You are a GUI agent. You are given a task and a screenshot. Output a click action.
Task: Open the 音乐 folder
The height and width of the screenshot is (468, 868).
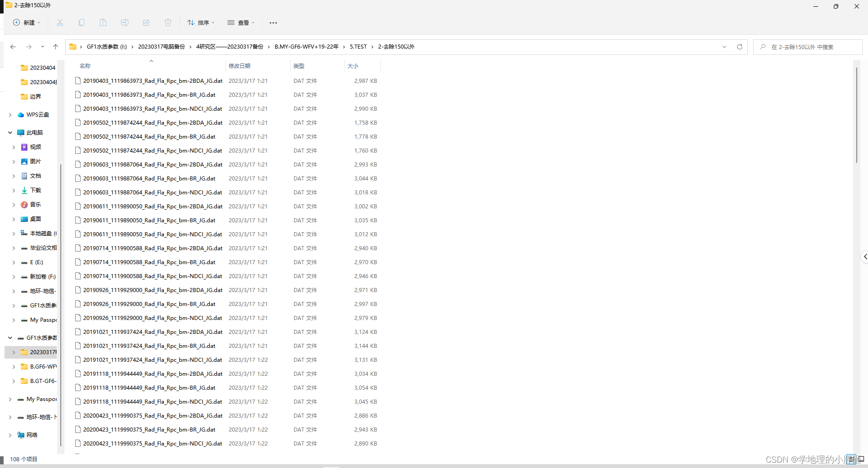pyautogui.click(x=35, y=205)
